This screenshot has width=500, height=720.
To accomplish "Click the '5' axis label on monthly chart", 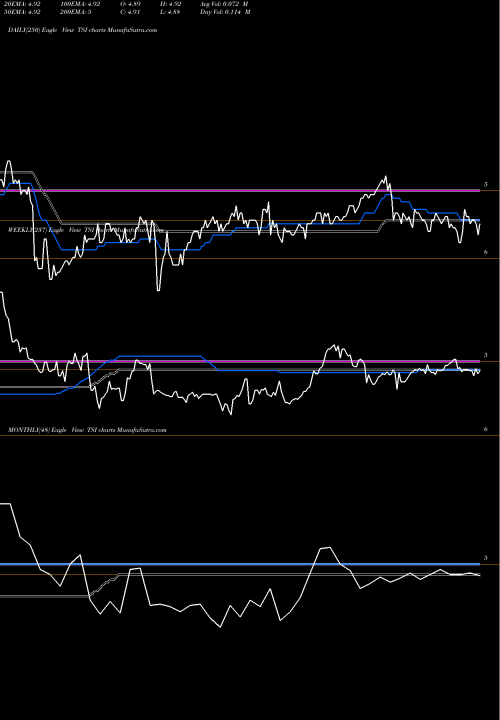I will (x=485, y=558).
